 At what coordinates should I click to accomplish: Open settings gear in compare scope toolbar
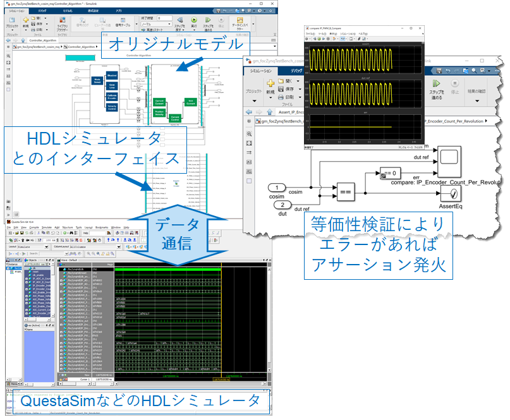click(x=307, y=39)
